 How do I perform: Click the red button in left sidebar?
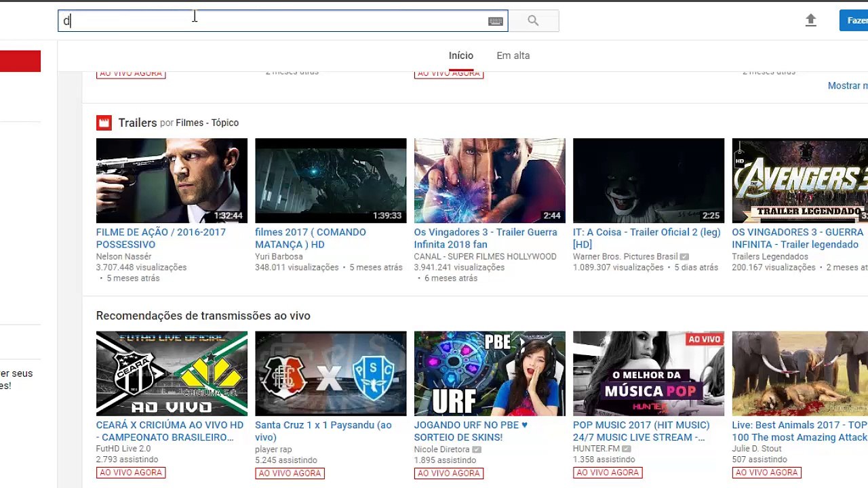[x=20, y=61]
